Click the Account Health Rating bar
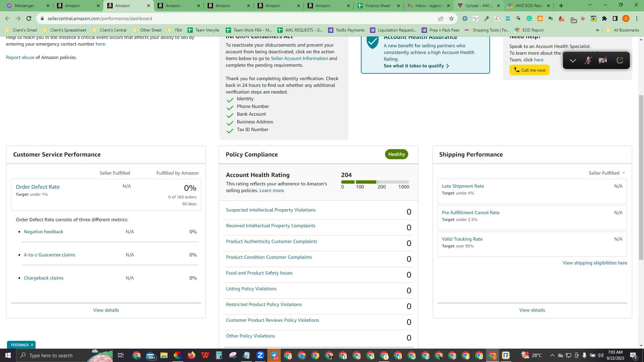 tap(375, 182)
